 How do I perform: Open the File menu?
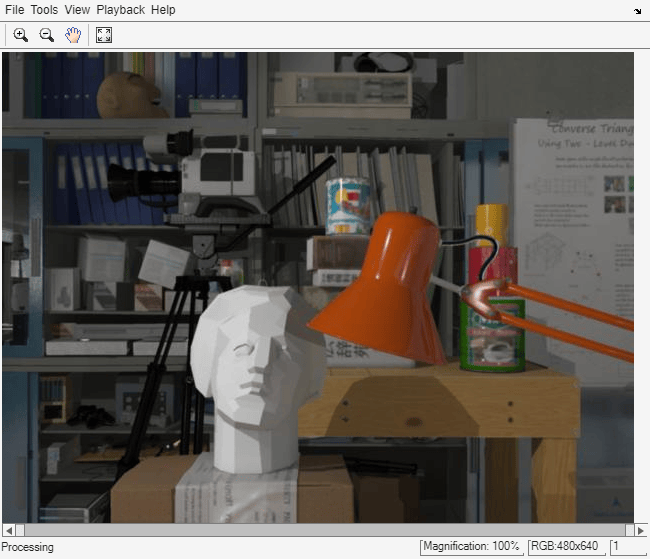15,10
